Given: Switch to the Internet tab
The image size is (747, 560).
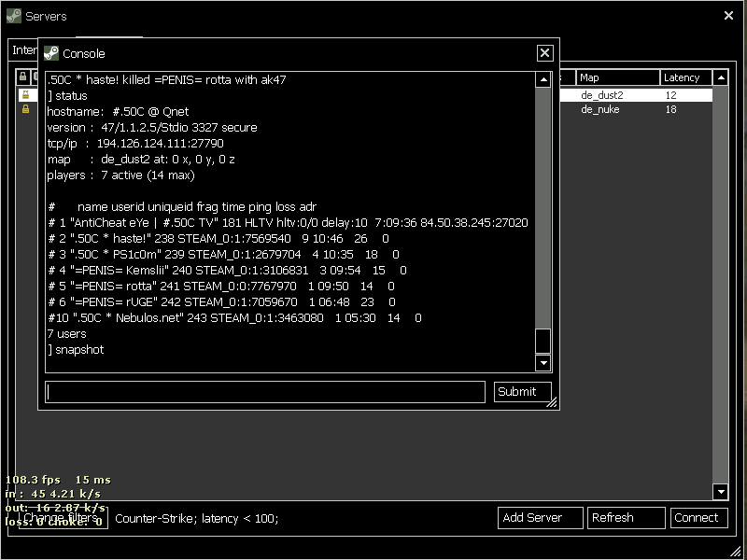Looking at the screenshot, I should coord(24,50).
